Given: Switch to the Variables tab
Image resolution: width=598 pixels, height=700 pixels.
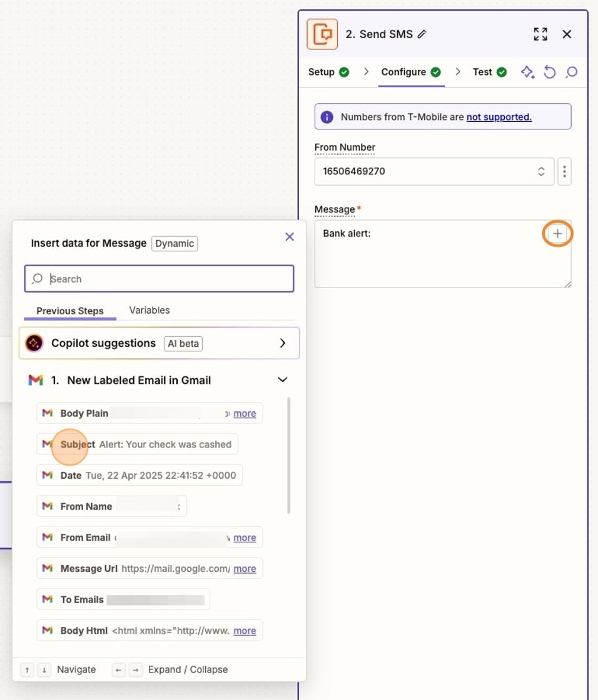Looking at the screenshot, I should click(x=149, y=310).
